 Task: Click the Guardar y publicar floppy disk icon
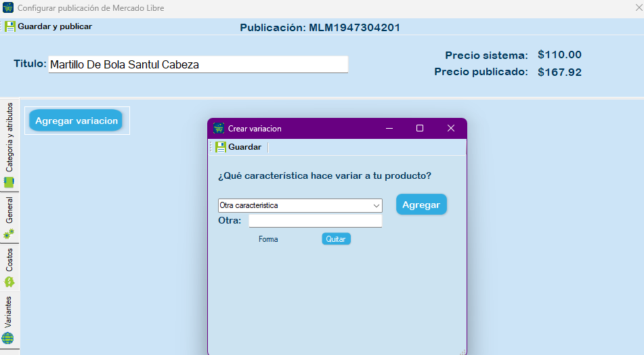point(10,26)
